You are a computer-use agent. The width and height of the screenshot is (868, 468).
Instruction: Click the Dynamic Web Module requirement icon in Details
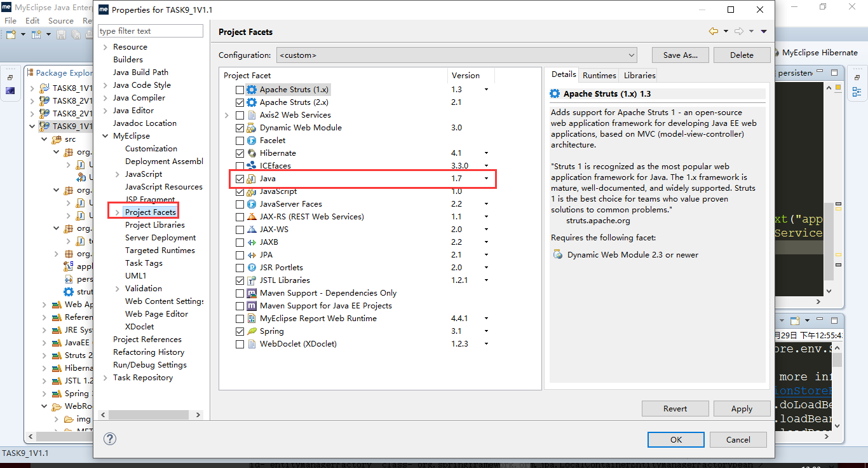click(557, 255)
